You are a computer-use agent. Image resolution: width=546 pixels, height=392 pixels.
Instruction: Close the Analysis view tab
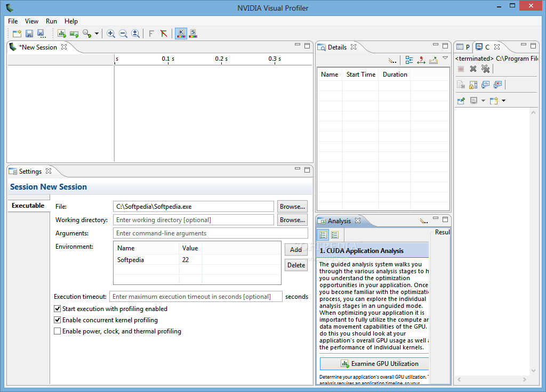click(x=358, y=220)
